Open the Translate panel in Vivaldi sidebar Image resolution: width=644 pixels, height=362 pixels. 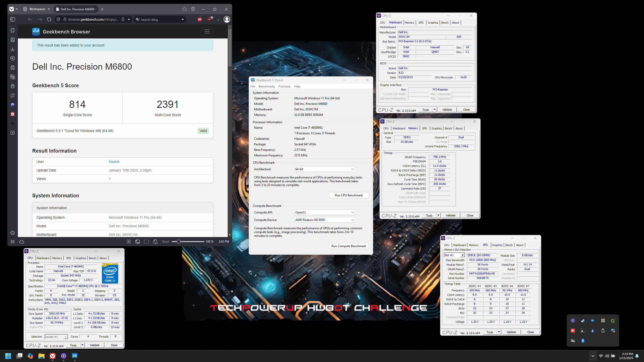(x=13, y=77)
